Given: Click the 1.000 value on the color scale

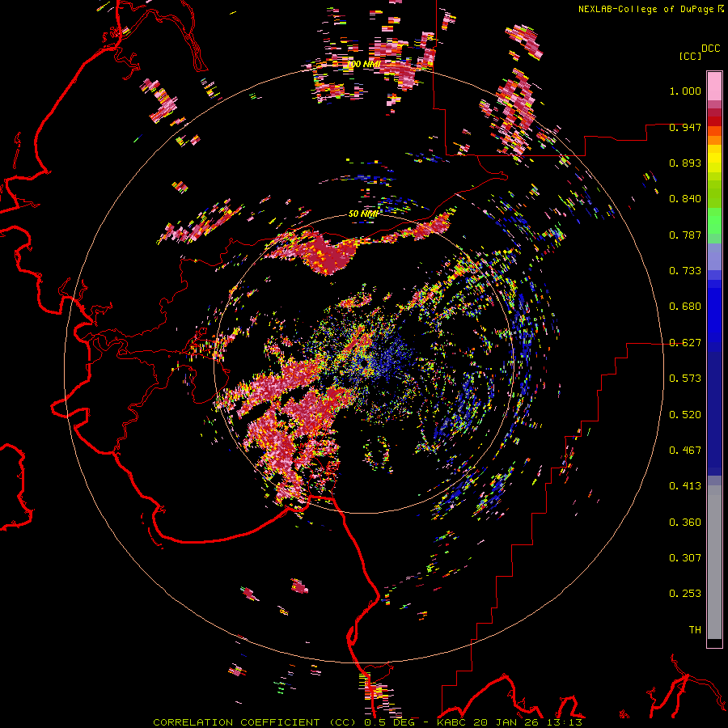Looking at the screenshot, I should click(x=685, y=91).
